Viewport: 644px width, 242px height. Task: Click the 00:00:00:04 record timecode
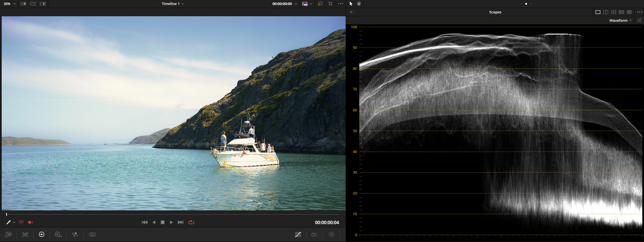tap(327, 222)
